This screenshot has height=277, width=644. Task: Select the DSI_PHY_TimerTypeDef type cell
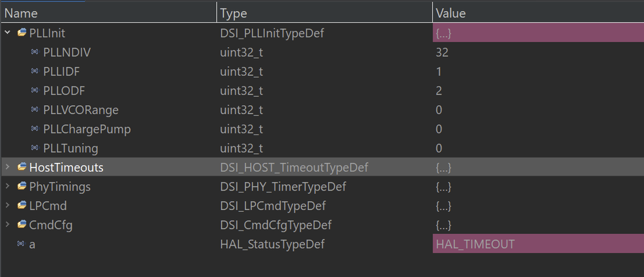click(282, 187)
